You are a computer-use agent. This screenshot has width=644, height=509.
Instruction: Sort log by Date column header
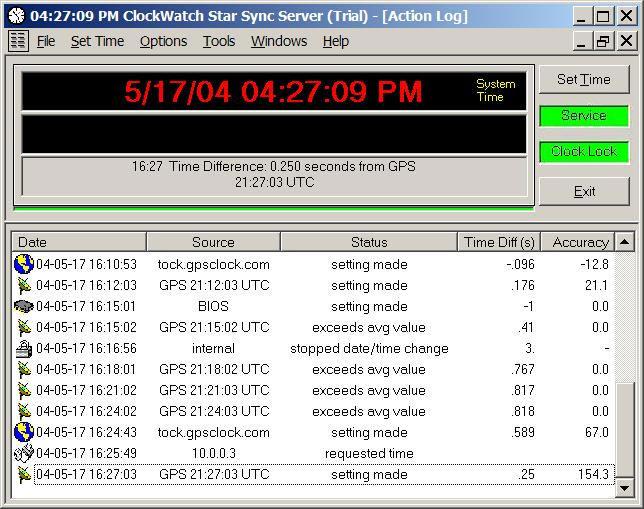coord(79,242)
